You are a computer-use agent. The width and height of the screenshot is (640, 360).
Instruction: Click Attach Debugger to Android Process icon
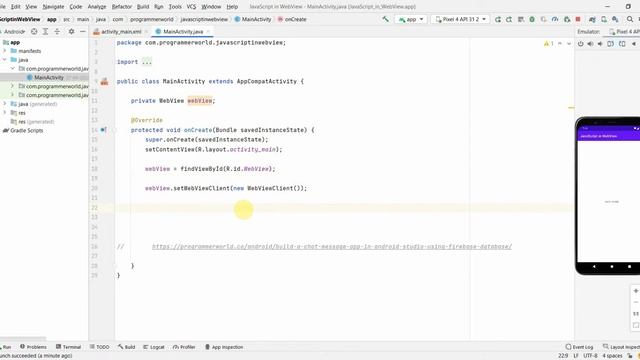tap(567, 19)
